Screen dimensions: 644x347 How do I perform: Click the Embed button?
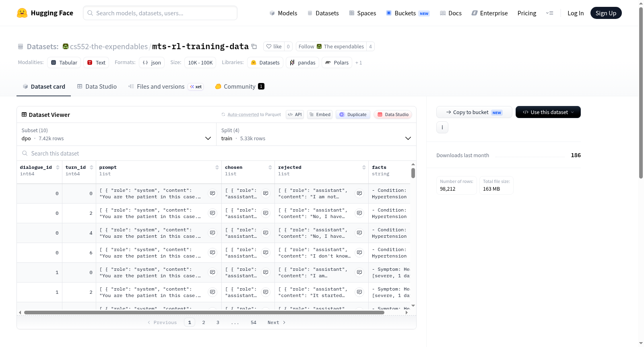(320, 114)
